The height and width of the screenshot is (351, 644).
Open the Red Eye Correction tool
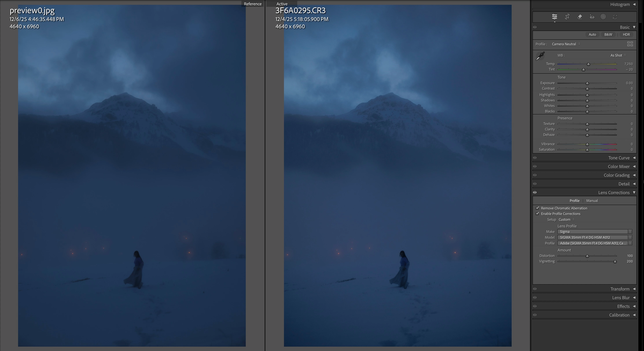(591, 17)
